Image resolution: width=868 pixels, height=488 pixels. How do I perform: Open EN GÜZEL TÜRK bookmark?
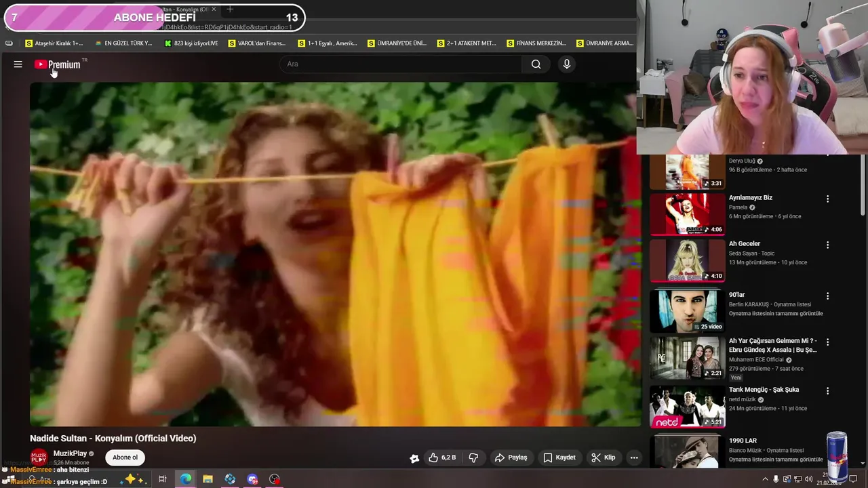coord(123,43)
